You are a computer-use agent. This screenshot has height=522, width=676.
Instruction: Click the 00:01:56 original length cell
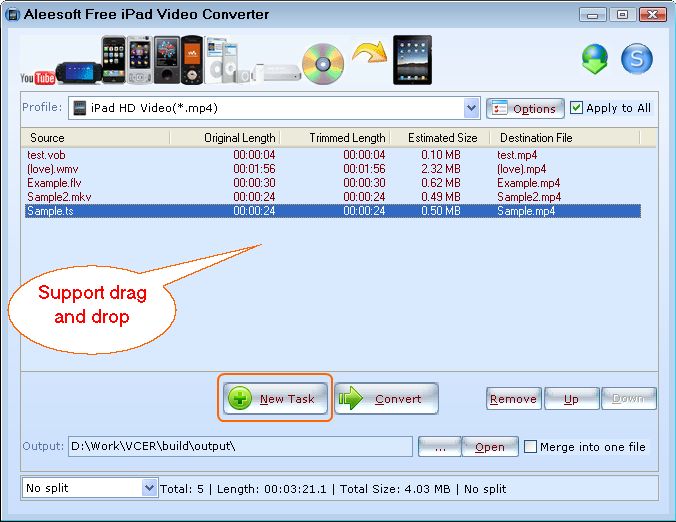254,169
